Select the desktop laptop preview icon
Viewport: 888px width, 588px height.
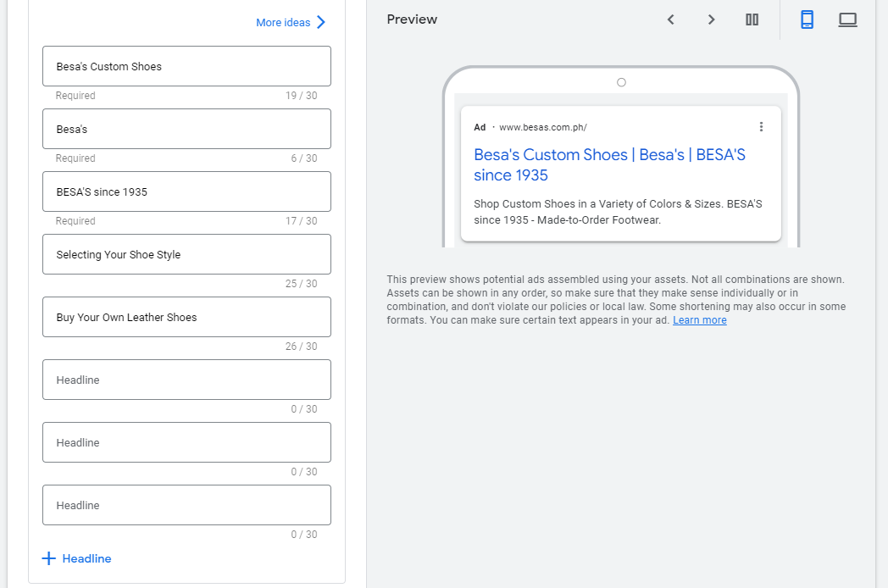(x=848, y=19)
